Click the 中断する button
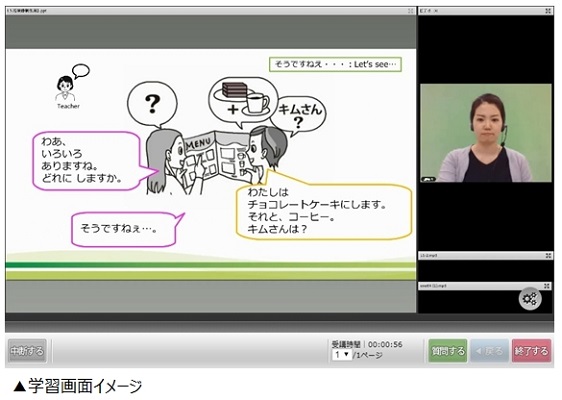The height and width of the screenshot is (400, 562). click(x=27, y=351)
